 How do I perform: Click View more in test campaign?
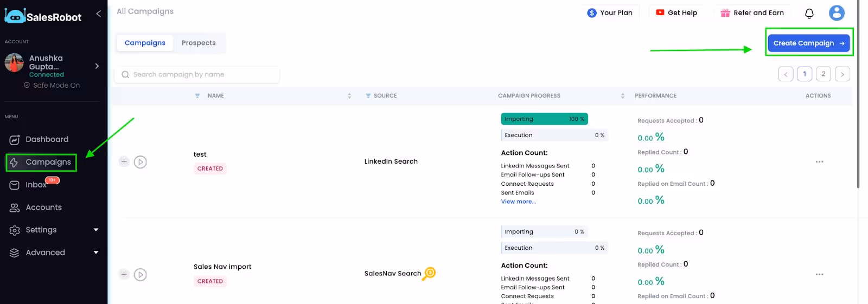coord(519,202)
